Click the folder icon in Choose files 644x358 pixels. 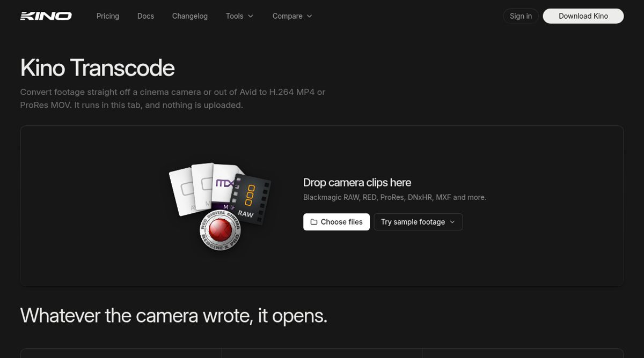point(314,222)
